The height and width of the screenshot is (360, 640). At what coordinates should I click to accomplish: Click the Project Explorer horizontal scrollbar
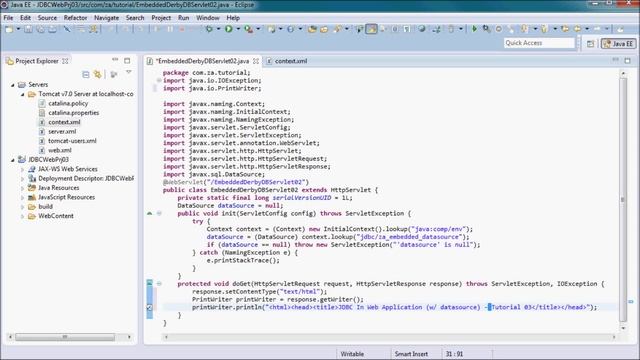coord(65,337)
